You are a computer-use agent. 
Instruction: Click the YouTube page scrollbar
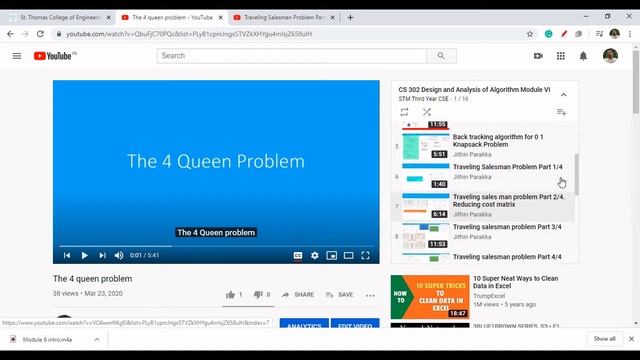636,82
